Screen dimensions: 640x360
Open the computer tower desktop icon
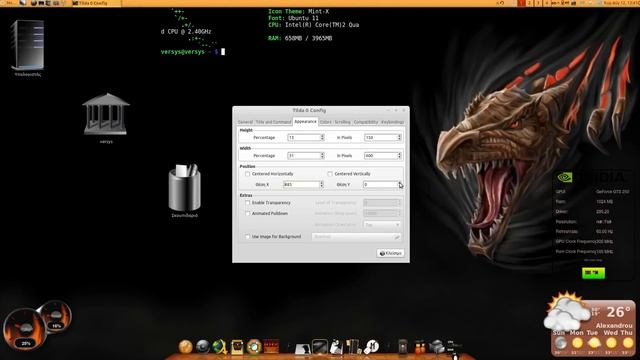(27, 45)
